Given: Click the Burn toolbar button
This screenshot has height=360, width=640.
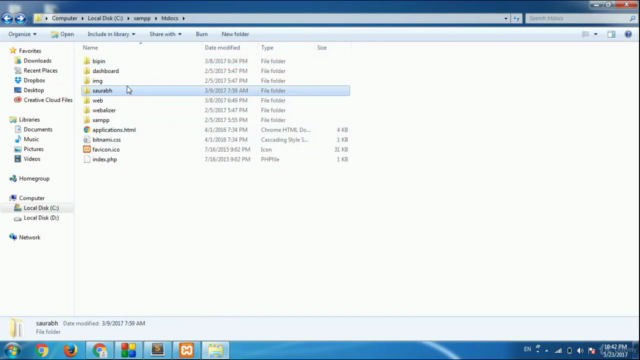Looking at the screenshot, I should [202, 34].
